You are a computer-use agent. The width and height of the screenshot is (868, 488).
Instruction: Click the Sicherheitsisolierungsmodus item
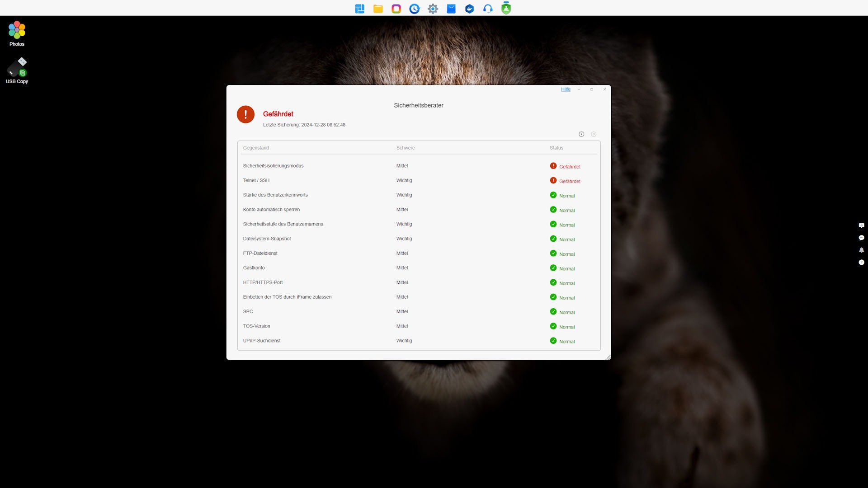tap(273, 166)
